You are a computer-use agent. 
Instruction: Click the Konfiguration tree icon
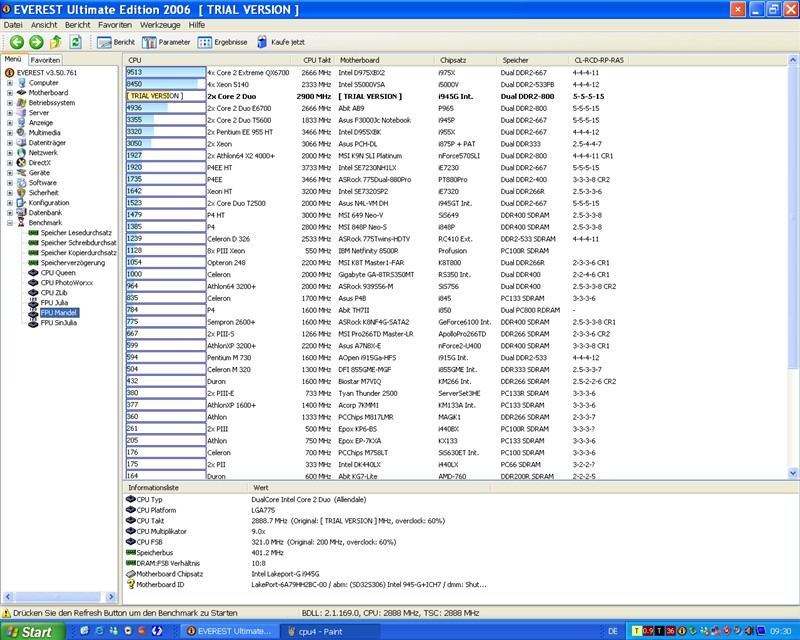pyautogui.click(x=21, y=203)
